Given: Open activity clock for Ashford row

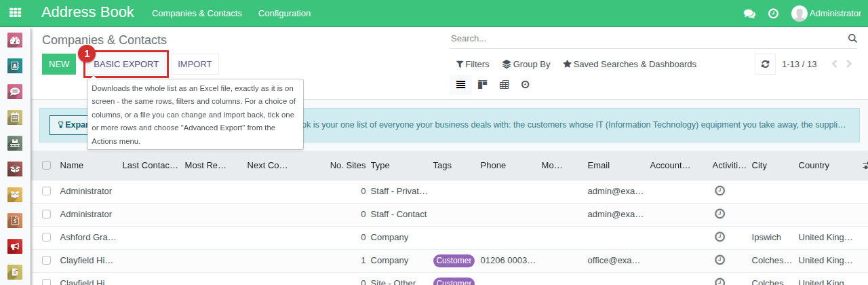Looking at the screenshot, I should (720, 237).
